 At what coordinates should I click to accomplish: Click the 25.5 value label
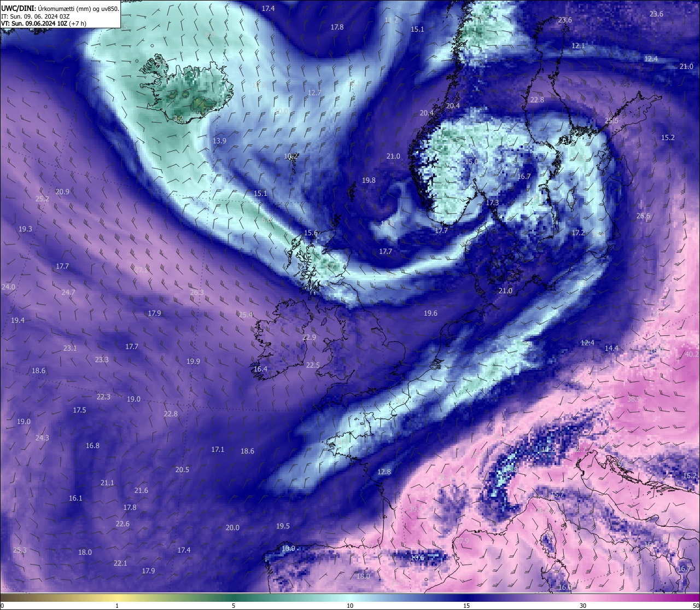pos(611,121)
